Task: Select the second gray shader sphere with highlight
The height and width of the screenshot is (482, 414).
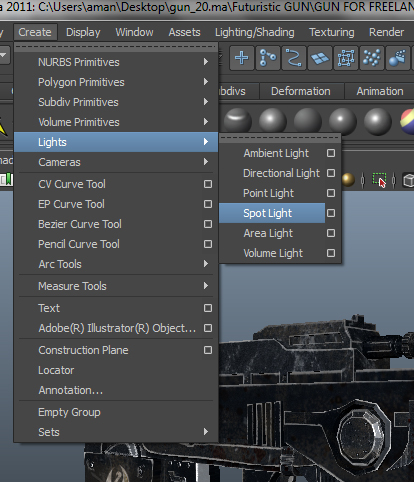Action: [x=273, y=121]
